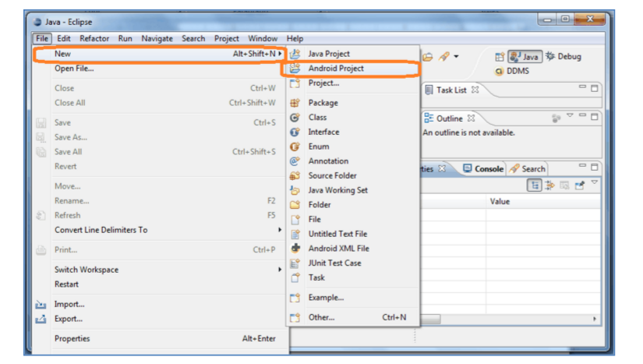This screenshot has height=364, width=643.
Task: Click the Enum icon
Action: pos(295,147)
